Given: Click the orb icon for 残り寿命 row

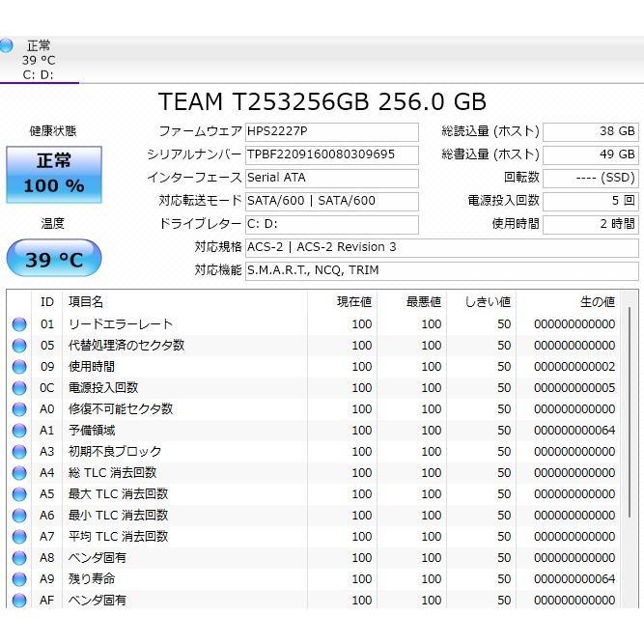Looking at the screenshot, I should coord(18,579).
